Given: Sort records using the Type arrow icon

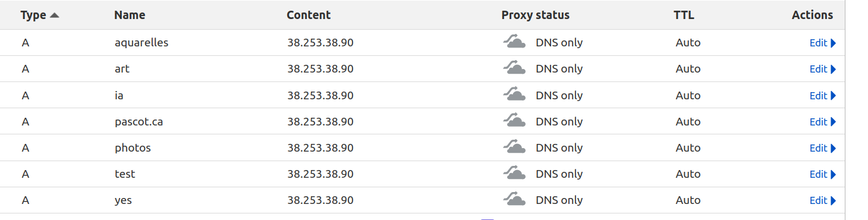Looking at the screenshot, I should coord(55,15).
